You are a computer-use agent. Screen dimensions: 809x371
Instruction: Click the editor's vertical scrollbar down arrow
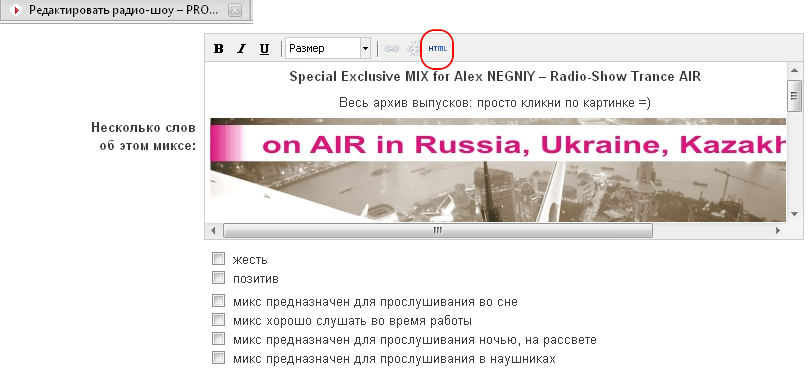[794, 214]
